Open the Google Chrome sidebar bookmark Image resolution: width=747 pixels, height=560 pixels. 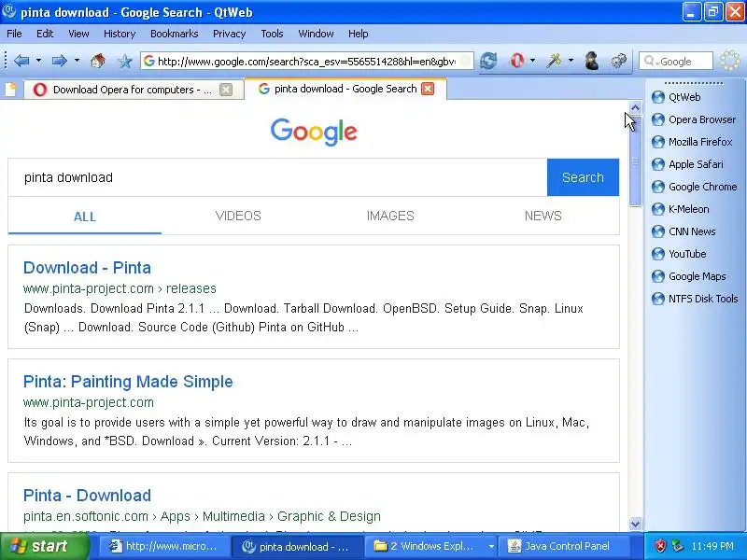point(694,187)
